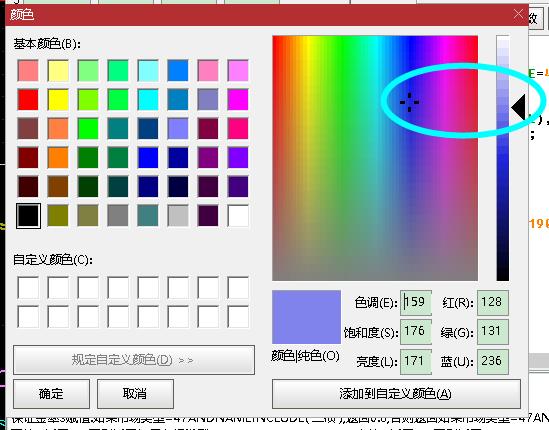Click the 规定自定义颜色 button

click(134, 360)
